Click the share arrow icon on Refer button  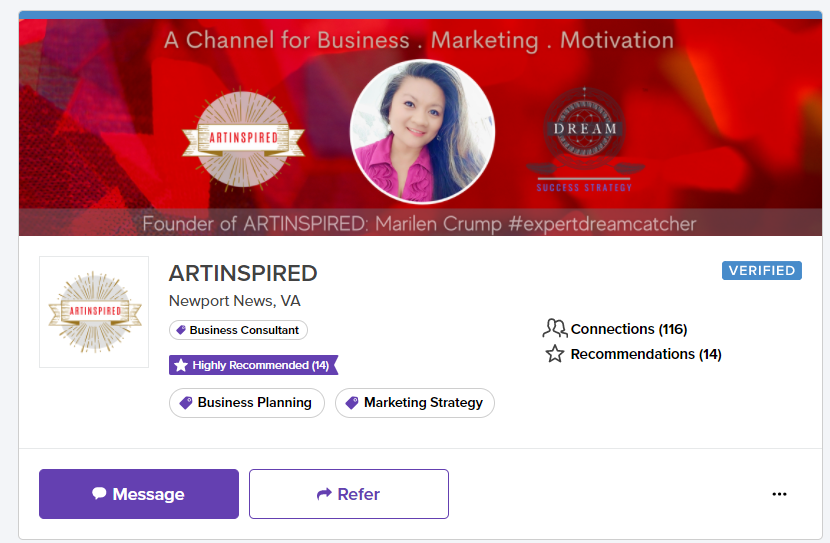click(324, 494)
